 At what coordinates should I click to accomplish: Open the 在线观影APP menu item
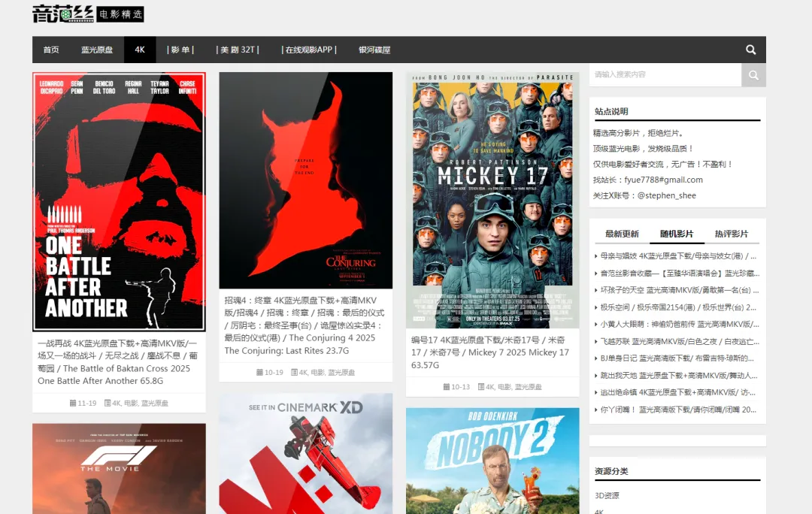[x=309, y=50]
